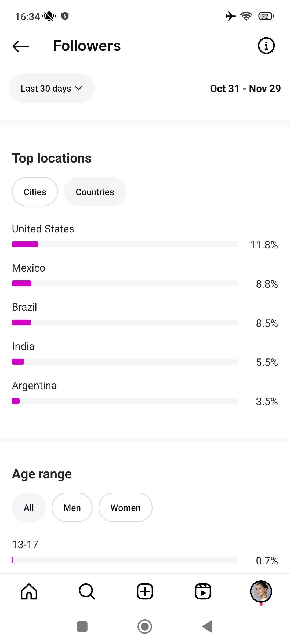Go to the Home feed icon
This screenshot has width=290, height=644.
(x=29, y=591)
